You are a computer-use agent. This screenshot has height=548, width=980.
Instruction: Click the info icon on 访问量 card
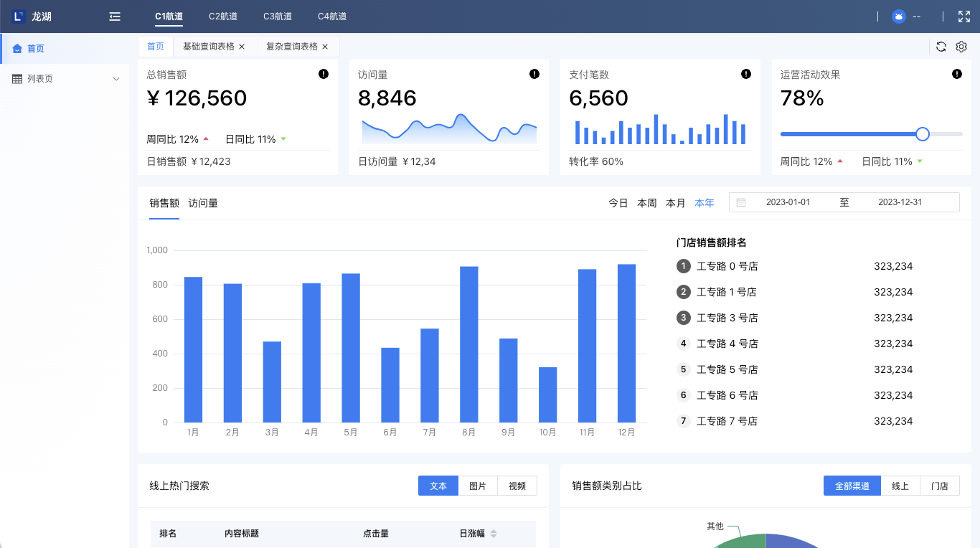point(534,74)
